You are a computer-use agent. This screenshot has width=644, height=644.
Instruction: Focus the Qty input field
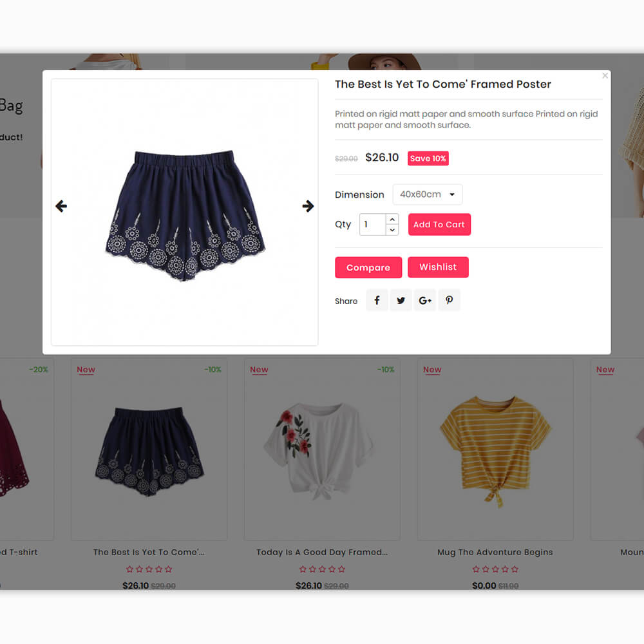click(373, 224)
